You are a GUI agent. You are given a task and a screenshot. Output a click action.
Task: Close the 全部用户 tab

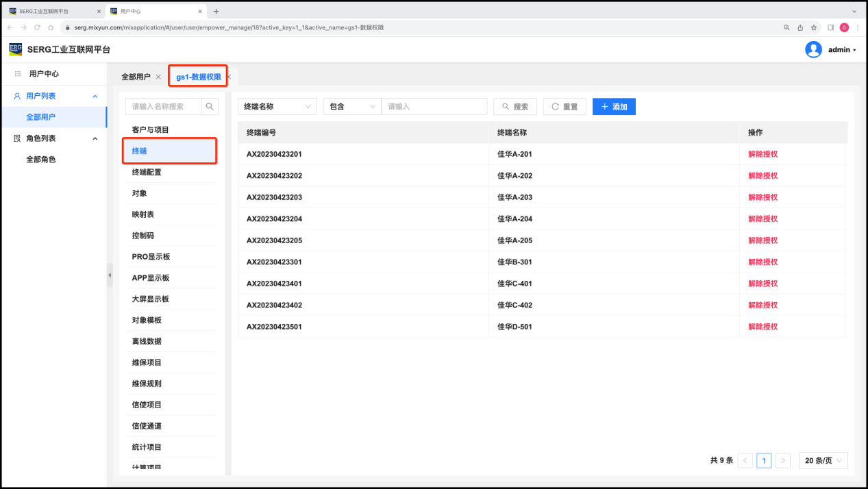pos(158,77)
